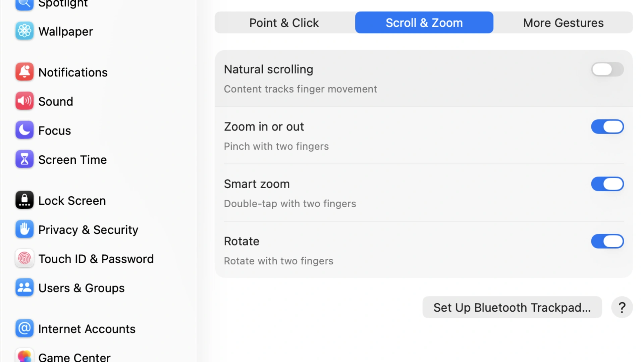The height and width of the screenshot is (362, 644).
Task: Open Internet Accounts settings
Action: click(x=87, y=328)
